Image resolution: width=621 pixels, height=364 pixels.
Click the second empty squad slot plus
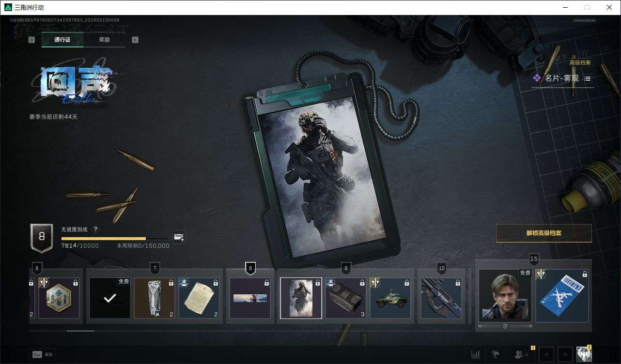click(565, 354)
